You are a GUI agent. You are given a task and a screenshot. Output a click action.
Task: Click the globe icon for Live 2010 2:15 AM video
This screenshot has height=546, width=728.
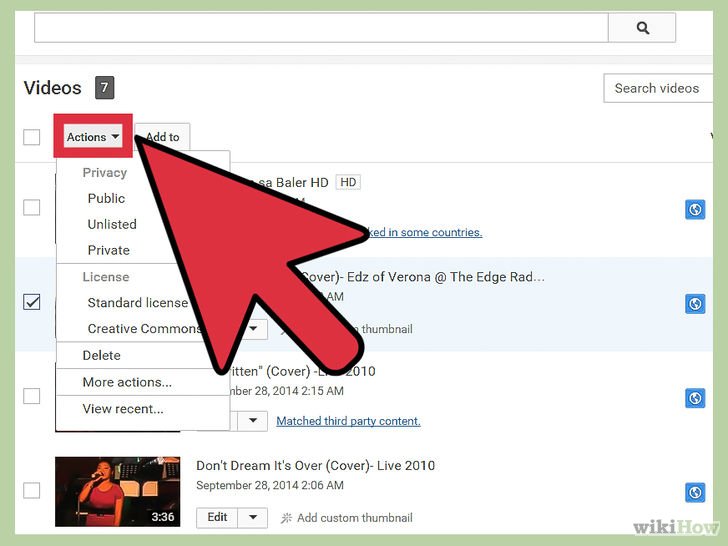pos(695,398)
